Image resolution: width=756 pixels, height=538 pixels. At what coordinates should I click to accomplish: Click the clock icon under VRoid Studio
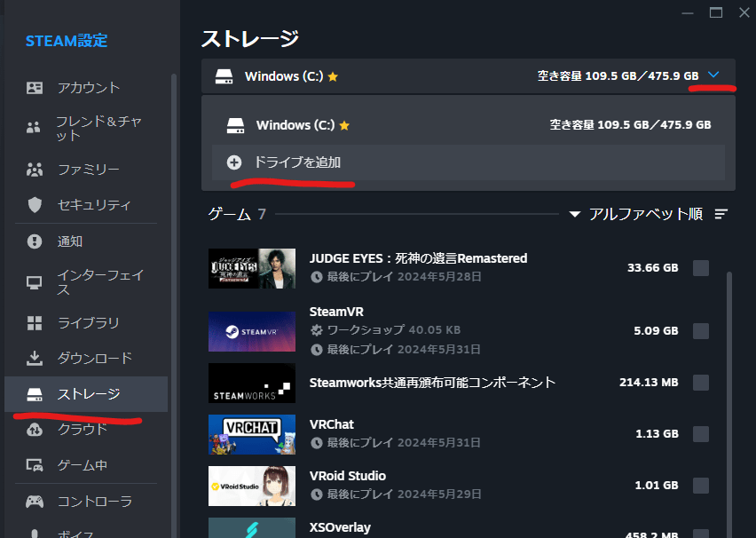[x=316, y=494]
